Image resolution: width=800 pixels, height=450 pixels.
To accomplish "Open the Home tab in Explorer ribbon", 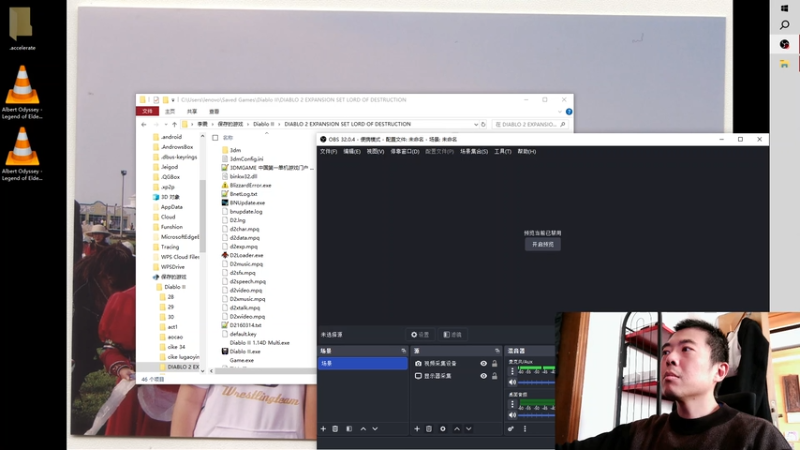I will click(170, 111).
